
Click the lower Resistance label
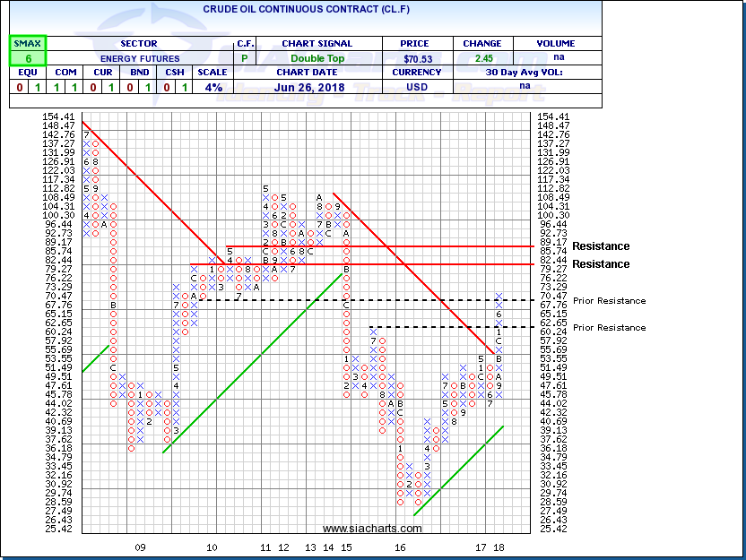pyautogui.click(x=601, y=264)
